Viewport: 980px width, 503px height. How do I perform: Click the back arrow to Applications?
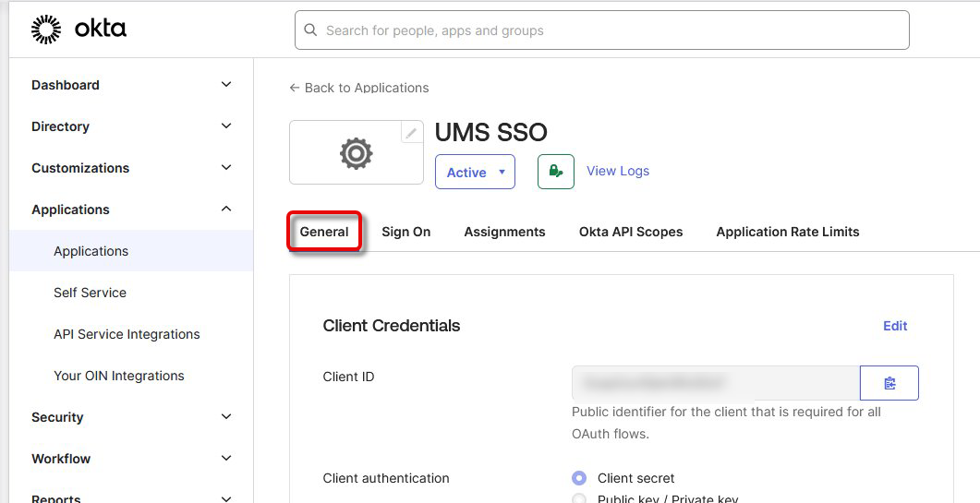[x=295, y=88]
